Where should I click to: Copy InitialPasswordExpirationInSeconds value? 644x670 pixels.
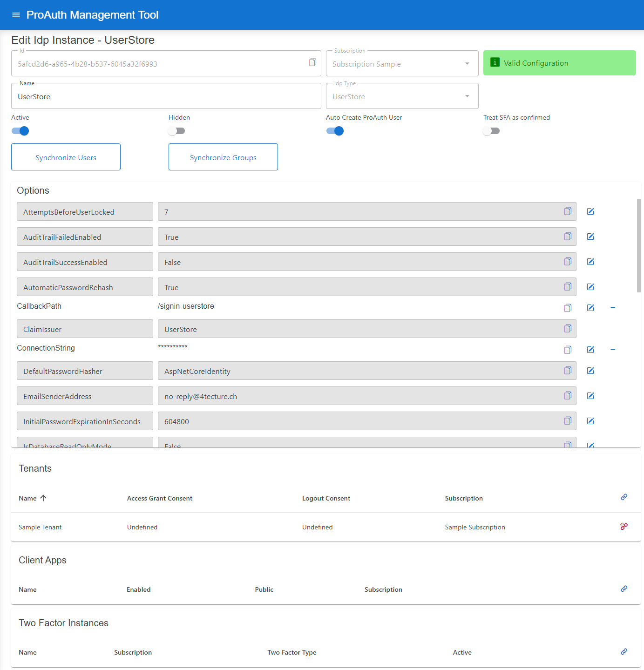(x=568, y=421)
